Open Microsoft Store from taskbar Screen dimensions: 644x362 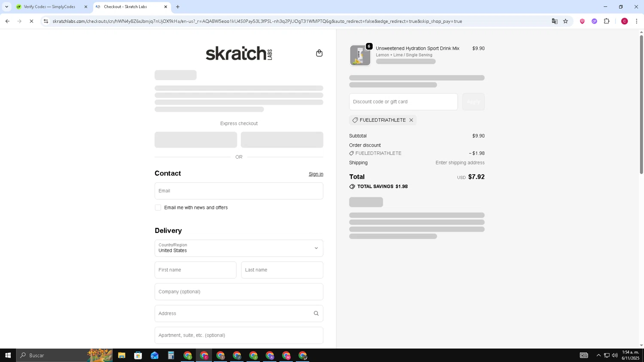(x=138, y=355)
